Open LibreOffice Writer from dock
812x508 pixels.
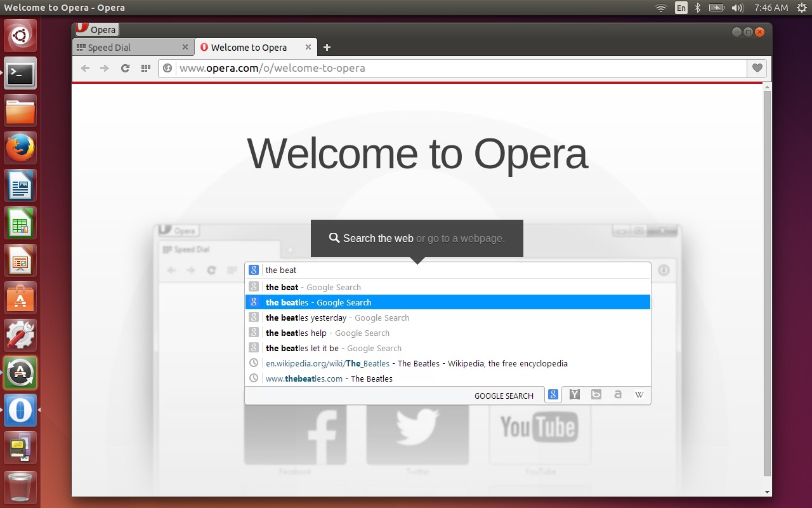point(21,185)
